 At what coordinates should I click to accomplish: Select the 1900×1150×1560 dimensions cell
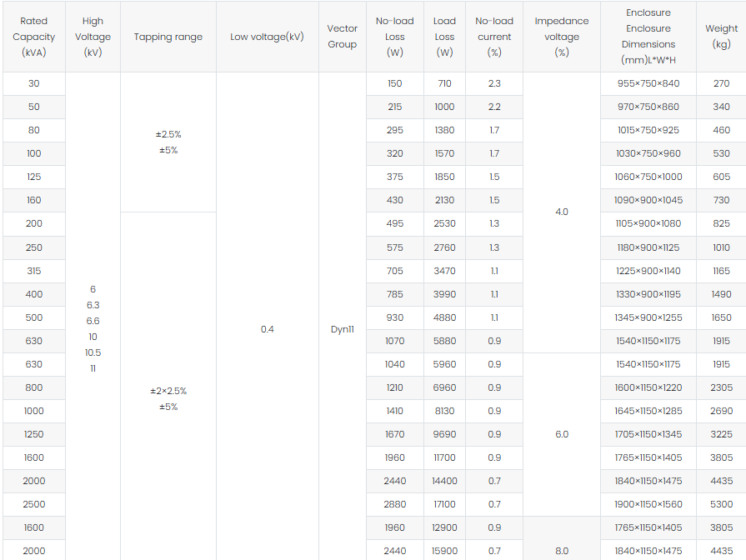(x=648, y=504)
